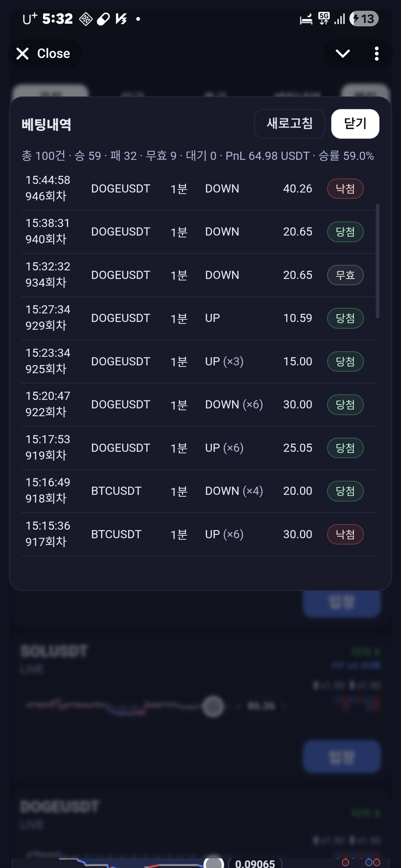This screenshot has height=868, width=401.
Task: Click the 당첨 badge on round 919
Action: click(345, 448)
